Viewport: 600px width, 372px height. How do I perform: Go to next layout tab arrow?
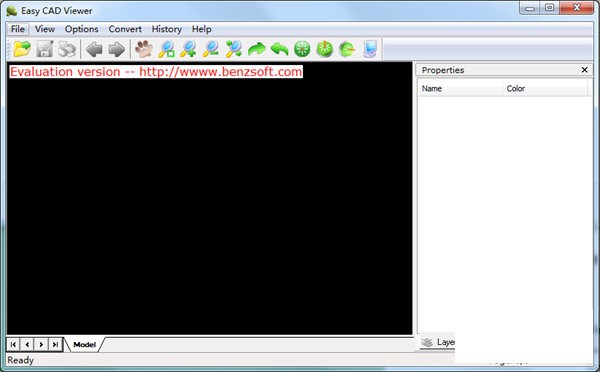click(x=41, y=344)
